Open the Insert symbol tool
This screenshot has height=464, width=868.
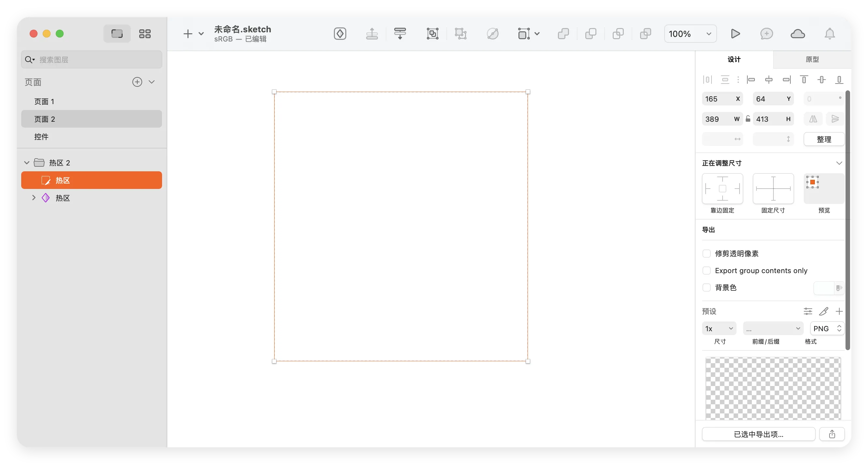(340, 34)
